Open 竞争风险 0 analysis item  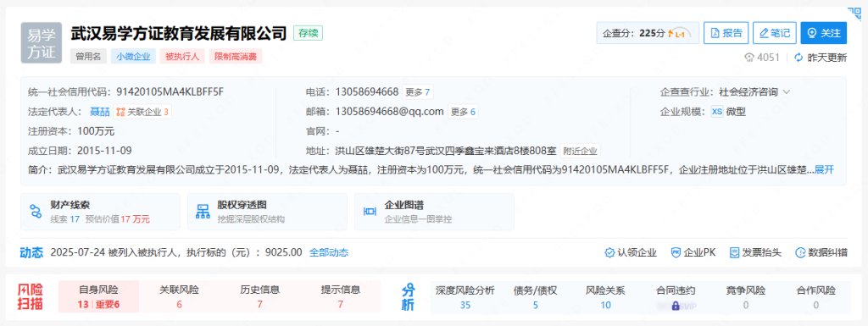tap(746, 296)
